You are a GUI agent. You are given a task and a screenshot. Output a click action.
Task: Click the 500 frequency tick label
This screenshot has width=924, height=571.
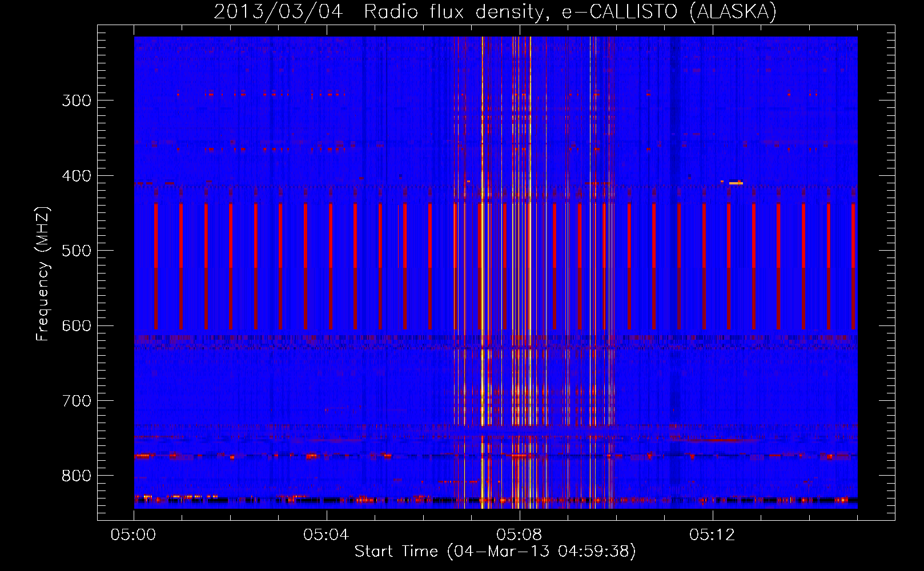[x=77, y=251]
